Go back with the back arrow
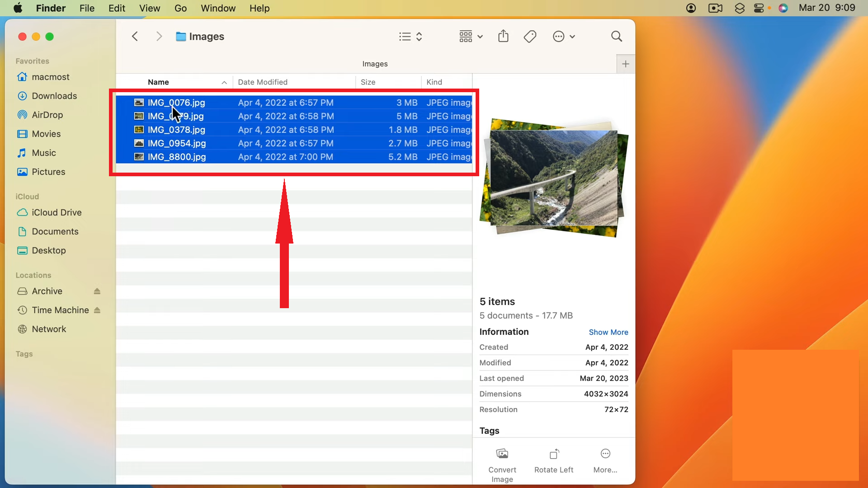This screenshot has height=488, width=868. pos(135,36)
